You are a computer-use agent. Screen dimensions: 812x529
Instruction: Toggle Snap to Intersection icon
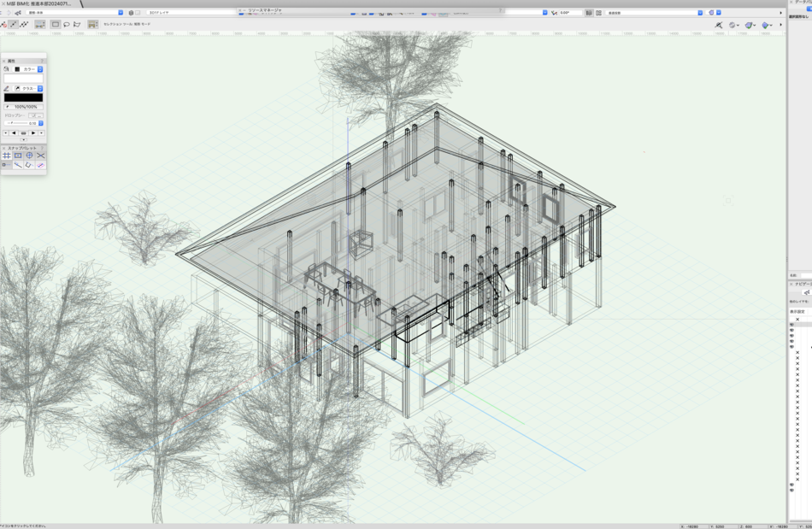(x=40, y=156)
